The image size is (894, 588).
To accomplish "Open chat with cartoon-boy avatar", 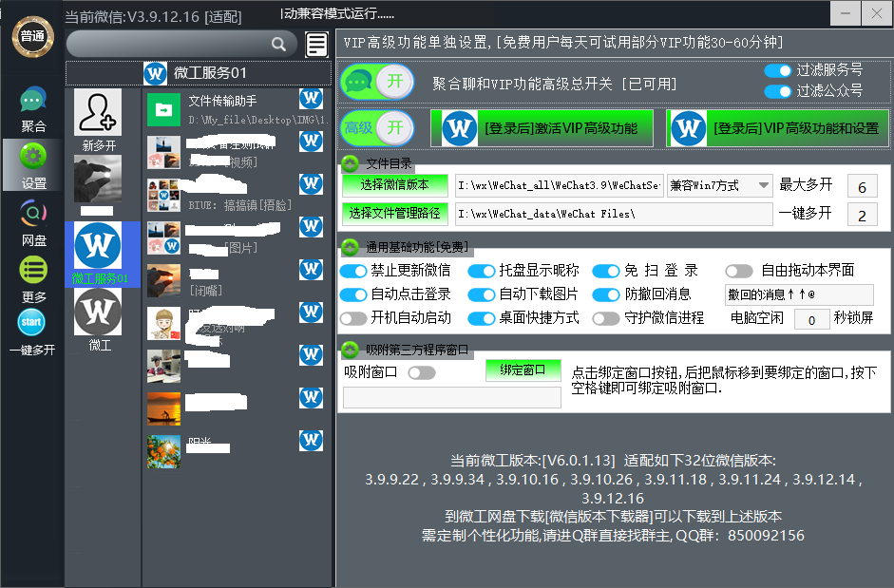I will click(x=163, y=323).
